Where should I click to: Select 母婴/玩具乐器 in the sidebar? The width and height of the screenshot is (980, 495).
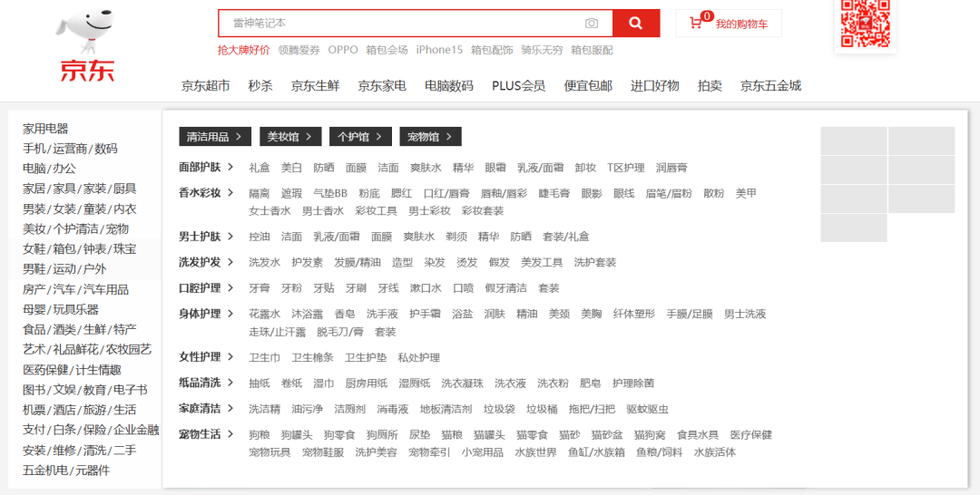coord(61,310)
